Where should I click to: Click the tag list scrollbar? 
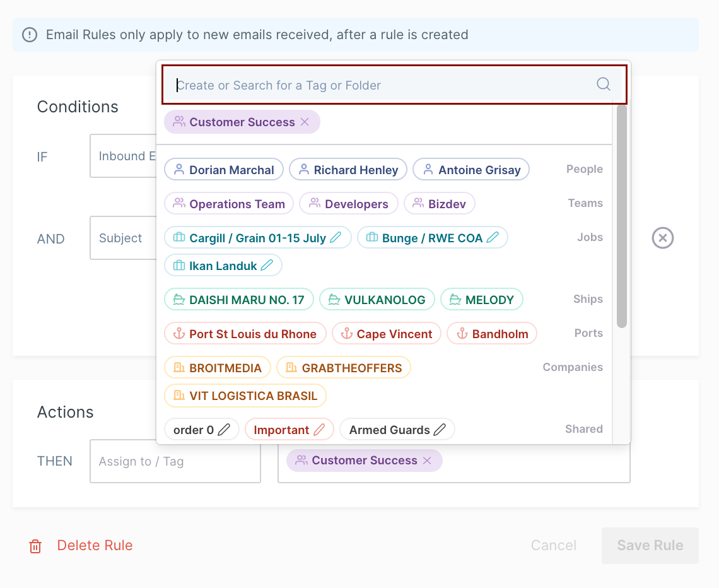coord(621,215)
